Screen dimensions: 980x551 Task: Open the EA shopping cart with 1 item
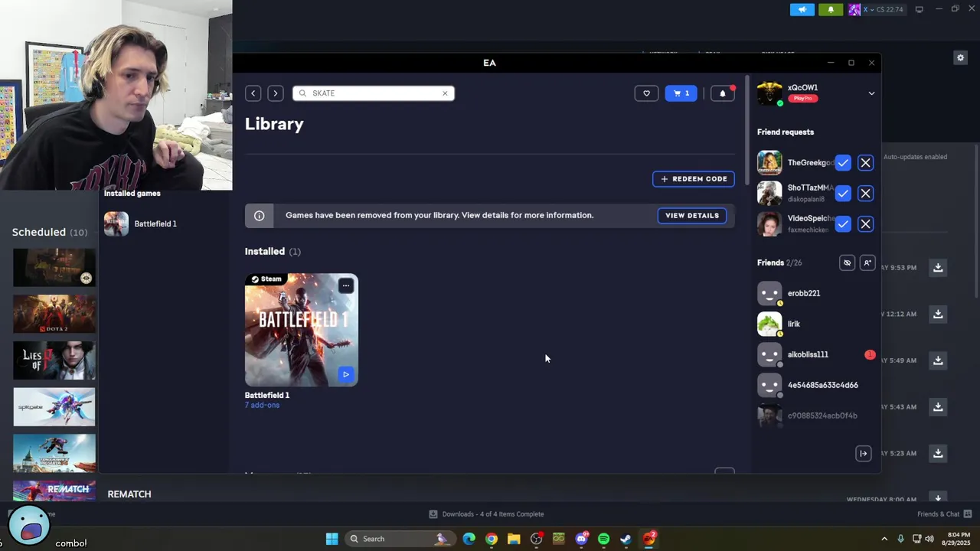[681, 93]
